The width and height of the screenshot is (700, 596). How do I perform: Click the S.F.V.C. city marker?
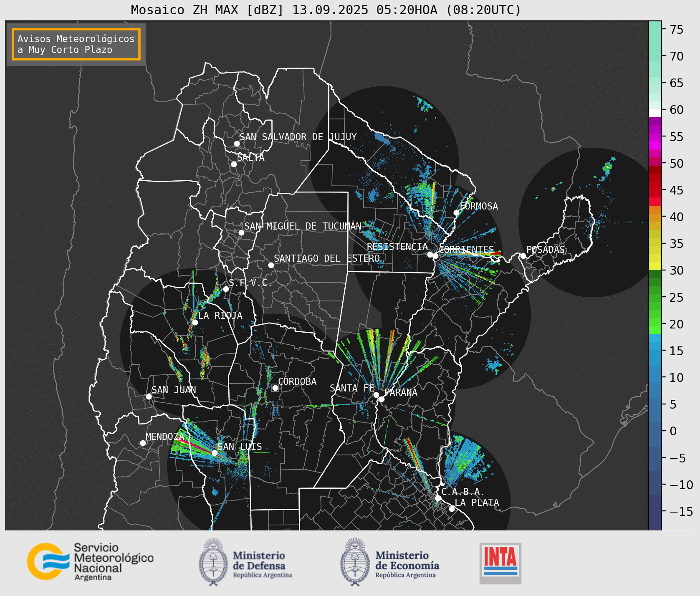pyautogui.click(x=226, y=289)
